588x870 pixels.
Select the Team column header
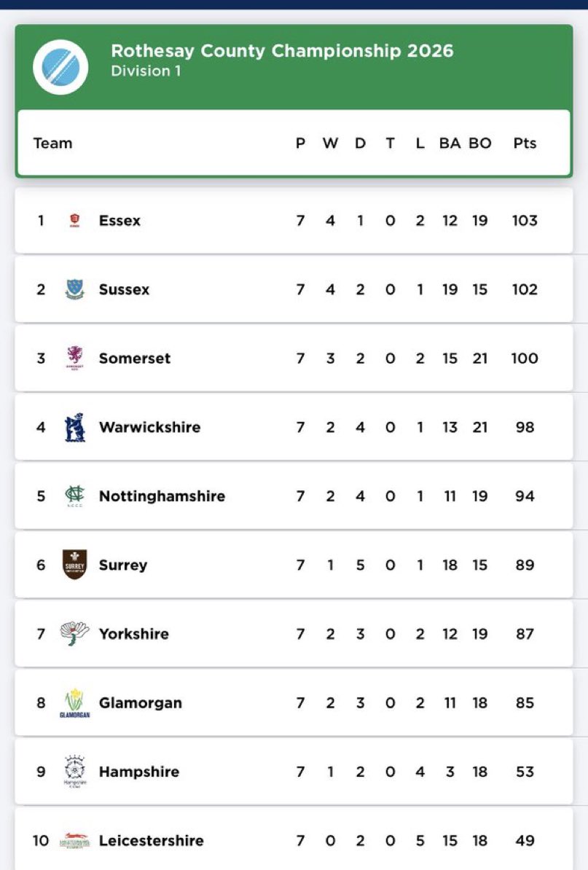coord(52,143)
